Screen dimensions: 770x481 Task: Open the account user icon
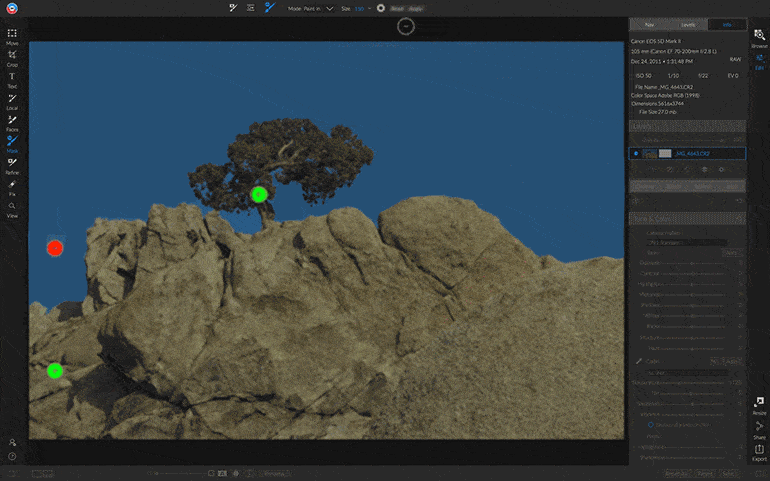[12, 443]
